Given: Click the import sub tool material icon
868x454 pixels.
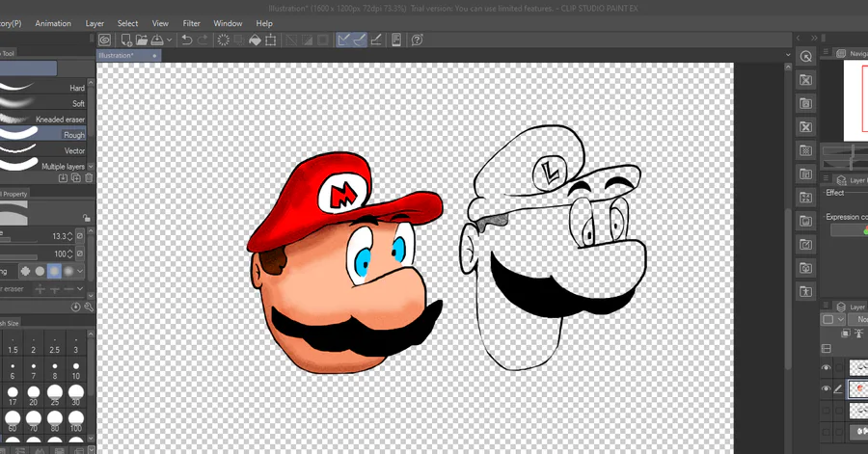Looking at the screenshot, I should click(x=63, y=177).
